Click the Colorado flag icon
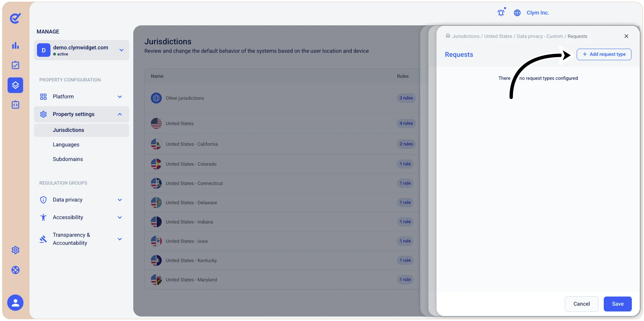 tap(156, 164)
